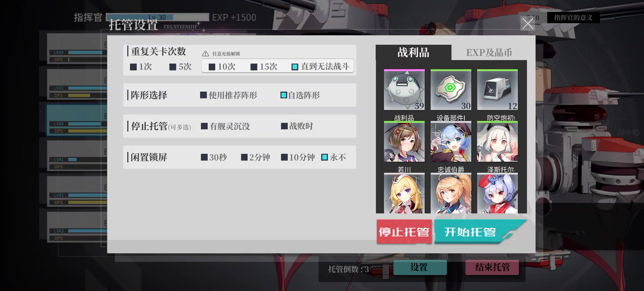Select the 1次 repeat option
This screenshot has width=644, height=291.
pos(141,67)
